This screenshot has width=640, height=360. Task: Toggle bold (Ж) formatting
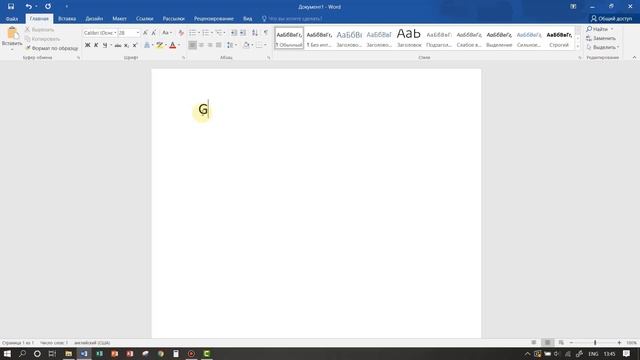coord(87,45)
